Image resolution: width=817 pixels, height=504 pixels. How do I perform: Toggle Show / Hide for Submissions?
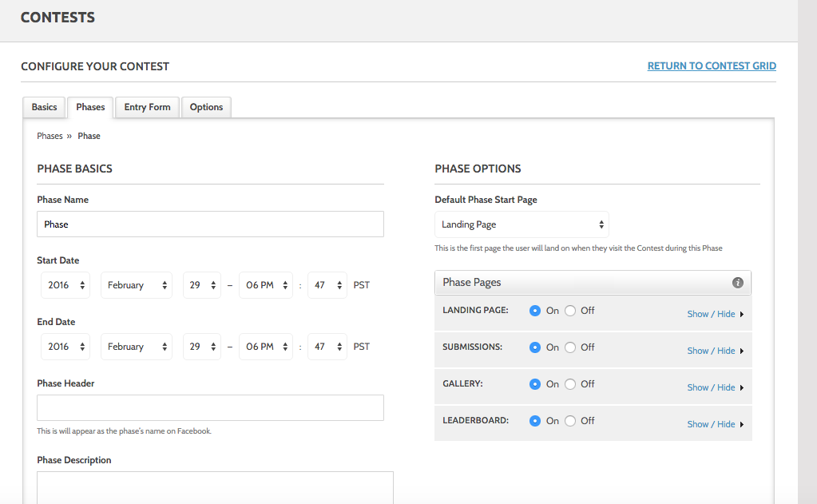point(715,351)
